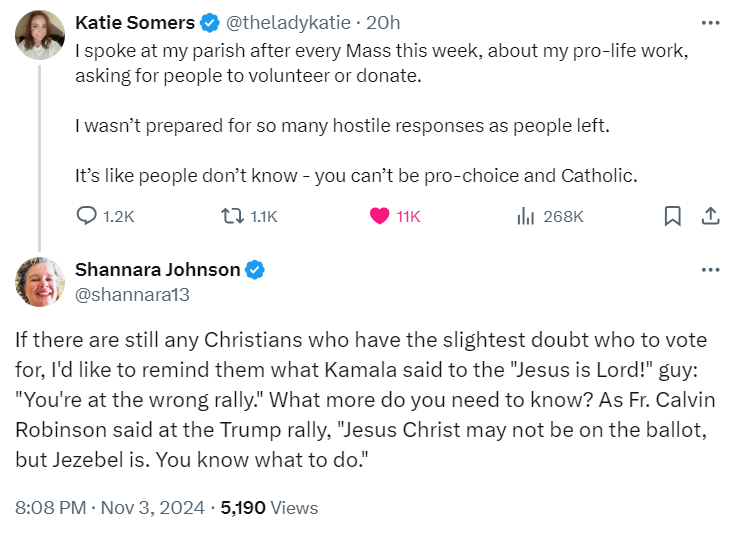Click Shannara Johnson's verified badge

click(x=256, y=270)
